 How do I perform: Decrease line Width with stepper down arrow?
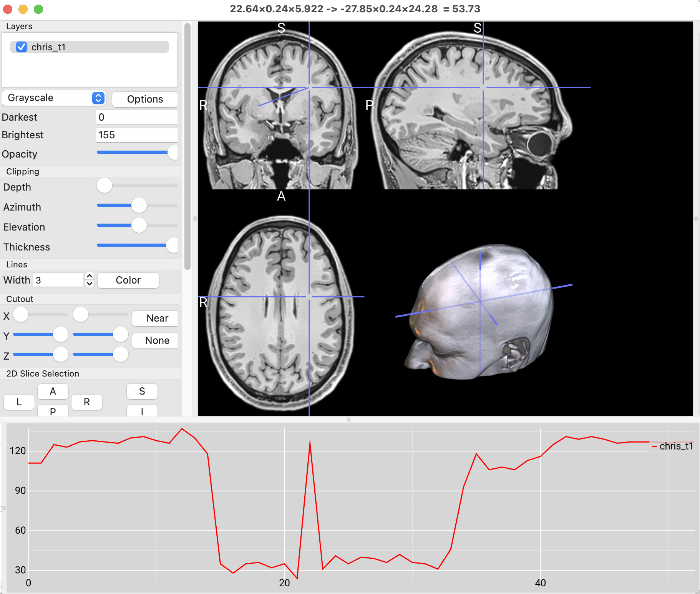pyautogui.click(x=90, y=284)
